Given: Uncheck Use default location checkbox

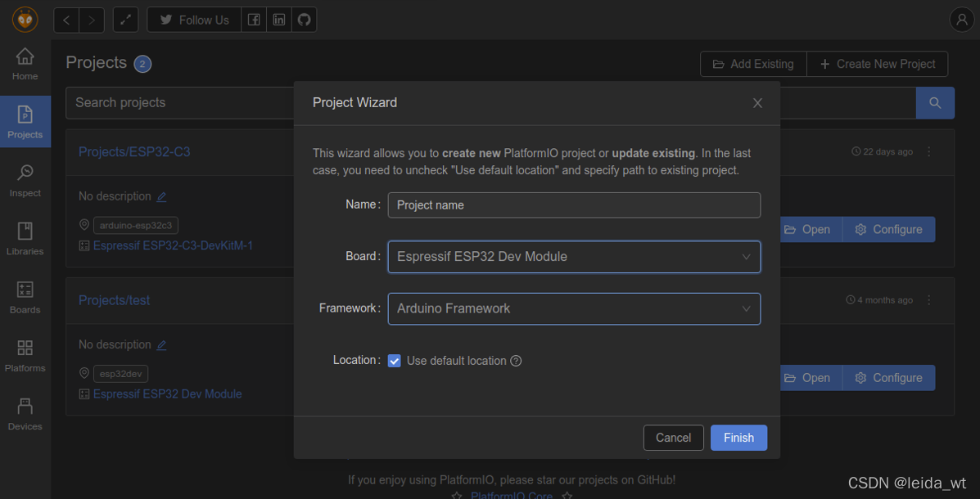Looking at the screenshot, I should click(x=395, y=361).
